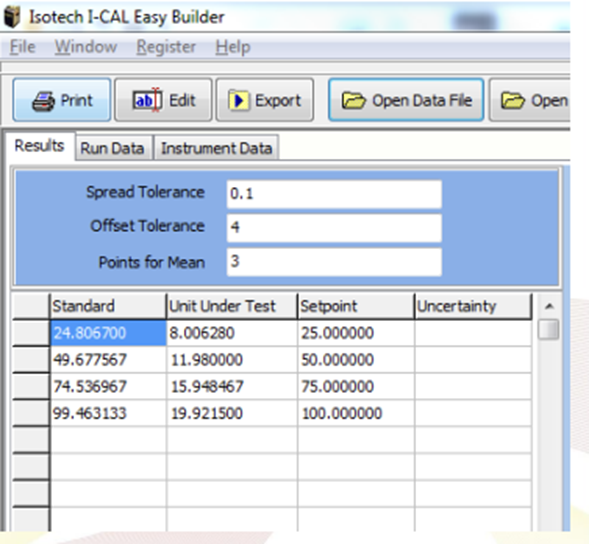Screen dimensions: 589x544
Task: Click the folder icon on the cut-off Open button
Action: [x=513, y=101]
